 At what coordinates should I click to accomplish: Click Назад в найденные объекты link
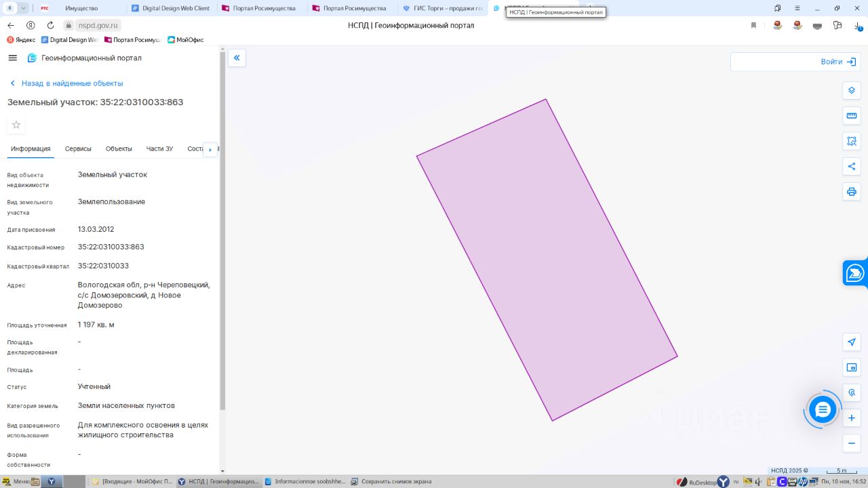[66, 83]
